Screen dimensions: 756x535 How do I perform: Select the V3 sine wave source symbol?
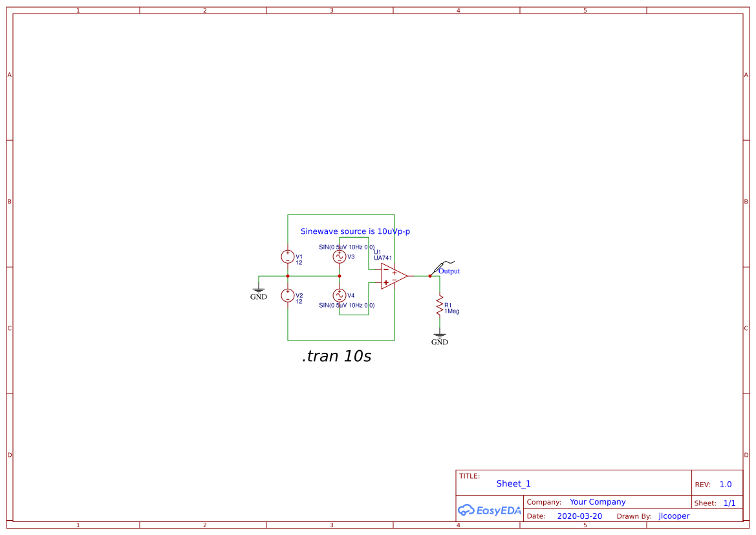pos(339,256)
